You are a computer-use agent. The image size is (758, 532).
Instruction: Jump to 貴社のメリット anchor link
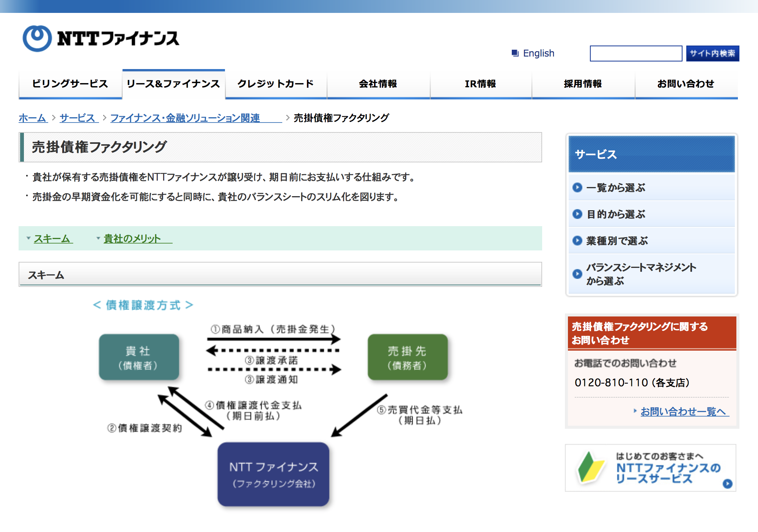[138, 239]
